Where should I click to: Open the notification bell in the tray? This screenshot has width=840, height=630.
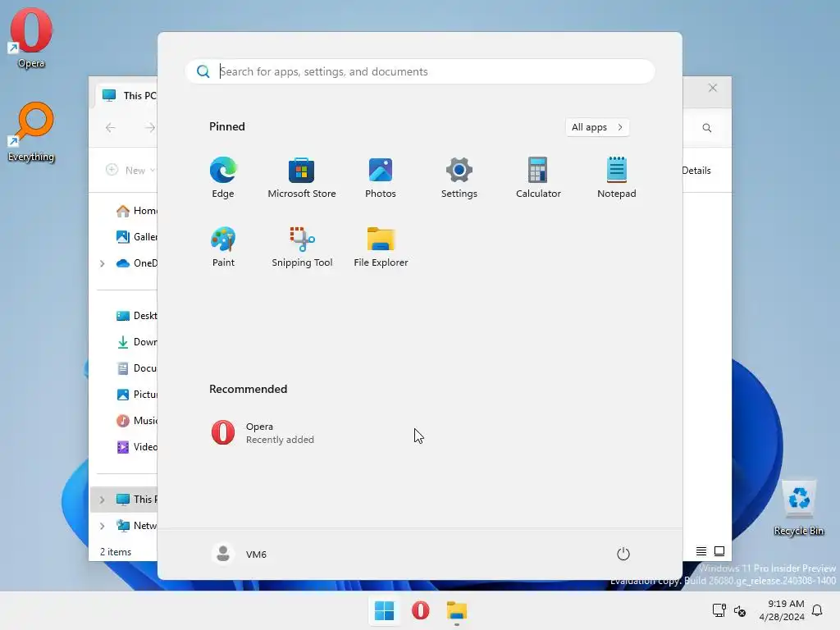tap(817, 610)
